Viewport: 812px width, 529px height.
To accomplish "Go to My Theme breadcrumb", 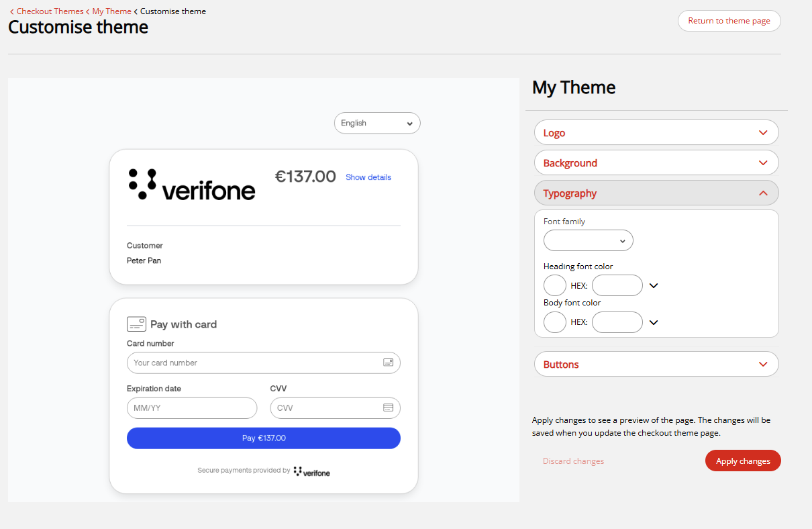I will 112,11.
